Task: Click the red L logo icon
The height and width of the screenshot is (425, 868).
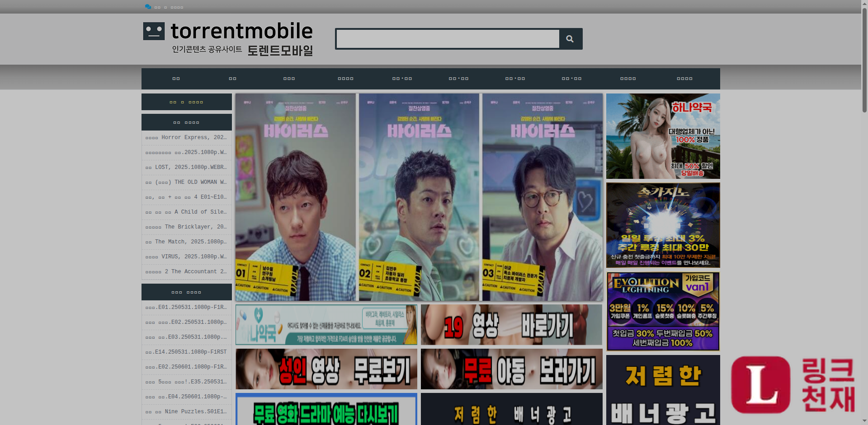Action: coord(761,385)
